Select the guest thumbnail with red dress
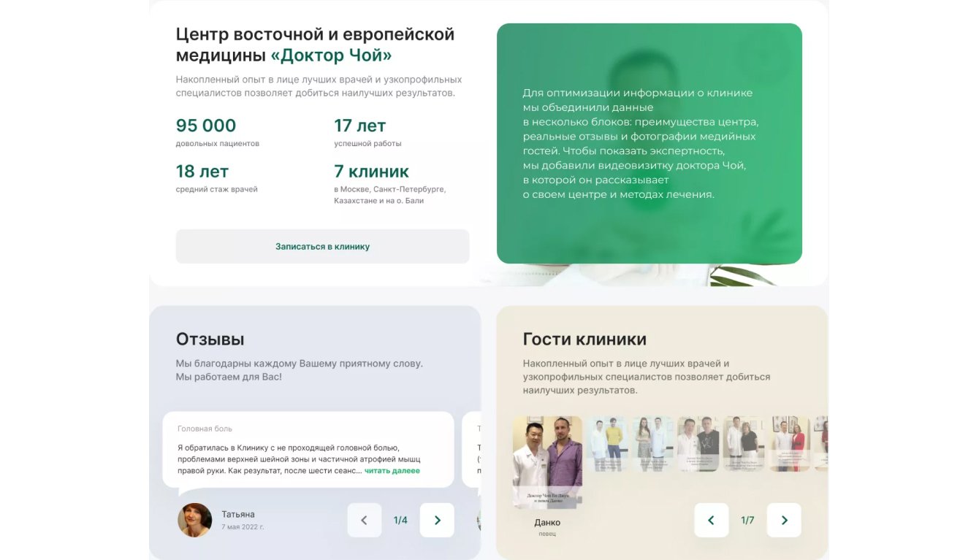Viewport: 979px width, 560px height. [789, 443]
